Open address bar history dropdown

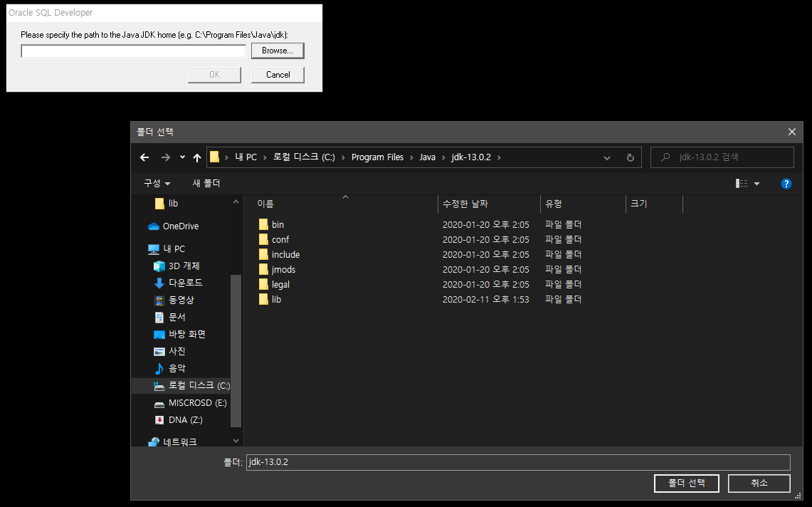click(x=607, y=157)
